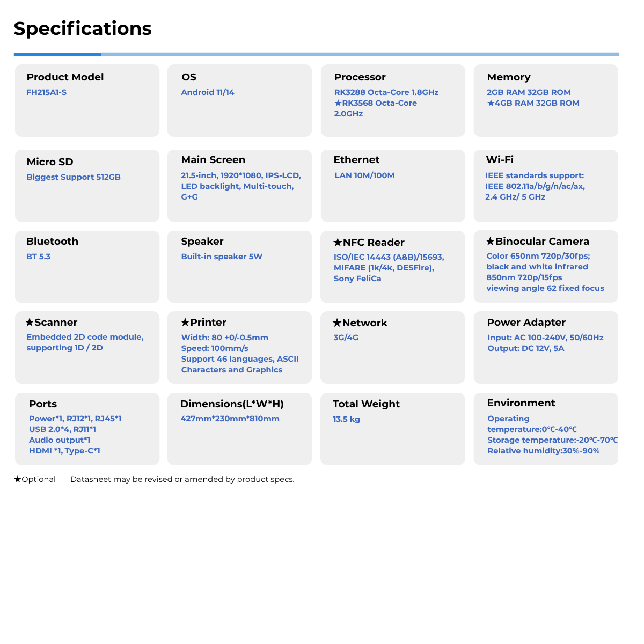
Task: Click the Biggest Support 512GB text
Action: click(x=74, y=177)
